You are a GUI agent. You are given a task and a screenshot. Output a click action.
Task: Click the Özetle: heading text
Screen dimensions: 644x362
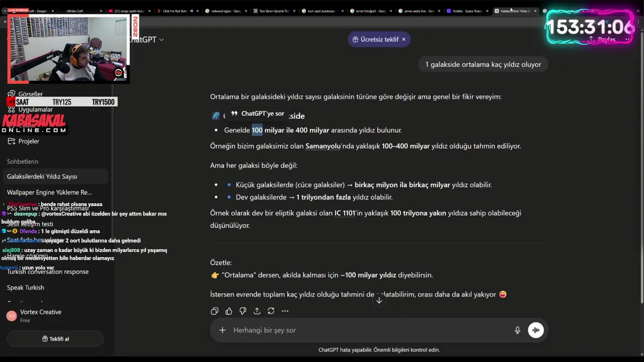(221, 263)
